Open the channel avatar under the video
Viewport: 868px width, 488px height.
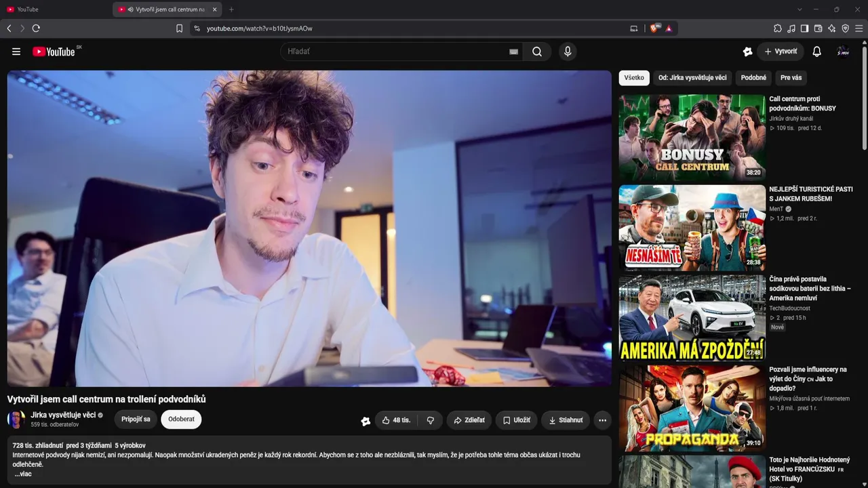(16, 420)
